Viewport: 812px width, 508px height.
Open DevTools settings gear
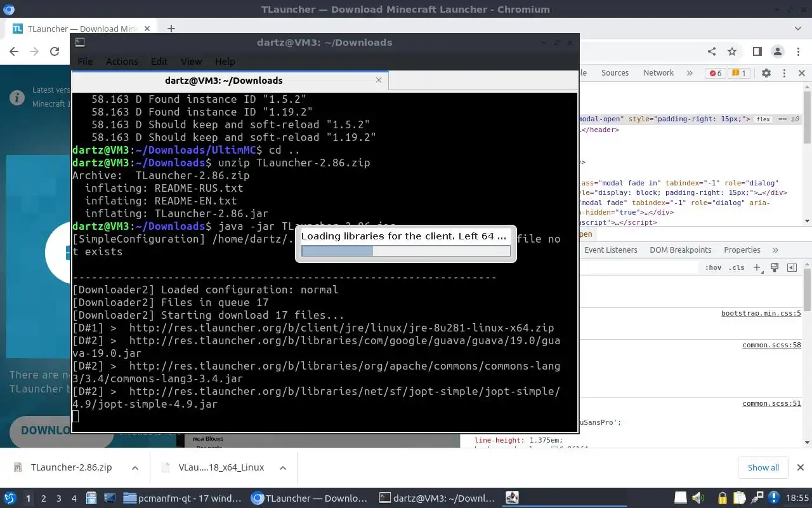tap(766, 73)
